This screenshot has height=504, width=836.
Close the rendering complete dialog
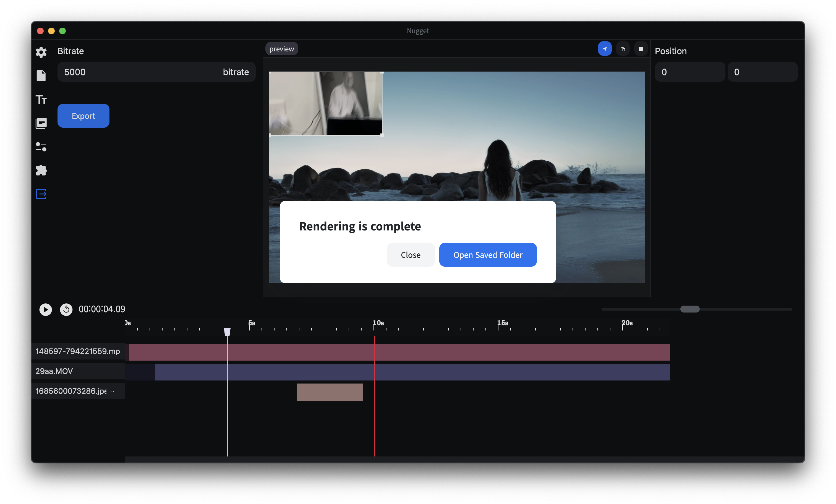[411, 255]
